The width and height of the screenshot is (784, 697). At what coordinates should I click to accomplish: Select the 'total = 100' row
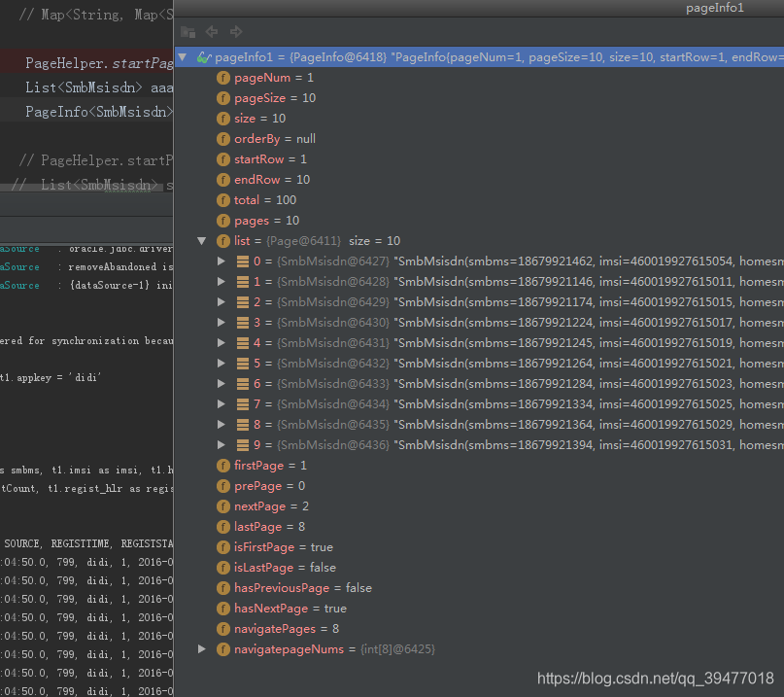click(479, 200)
